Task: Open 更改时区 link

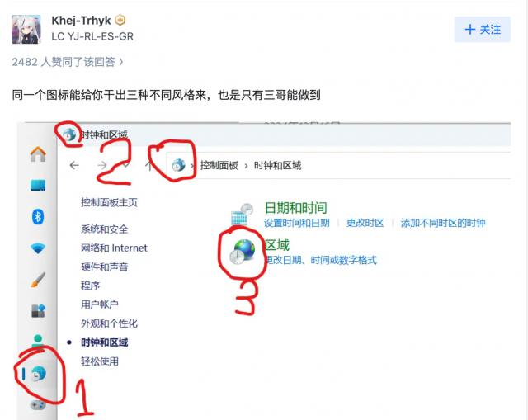Action: [365, 223]
